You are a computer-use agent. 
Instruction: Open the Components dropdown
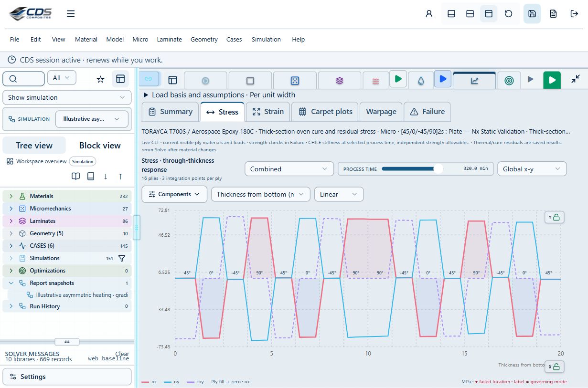tap(174, 194)
